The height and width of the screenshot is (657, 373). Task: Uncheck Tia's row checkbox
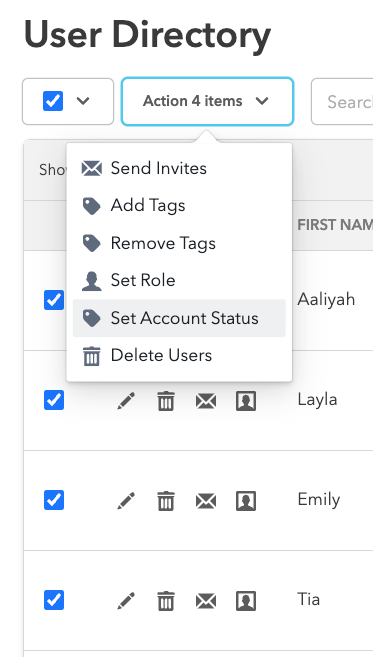(54, 600)
